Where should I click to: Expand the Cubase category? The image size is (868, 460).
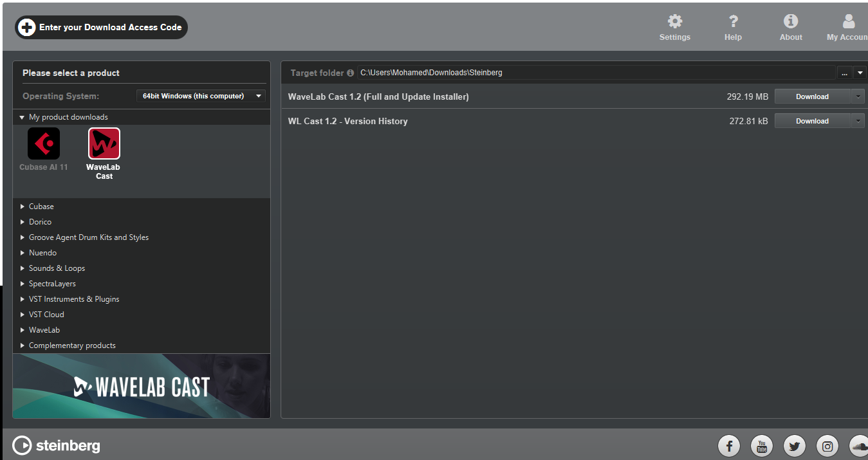tap(23, 207)
